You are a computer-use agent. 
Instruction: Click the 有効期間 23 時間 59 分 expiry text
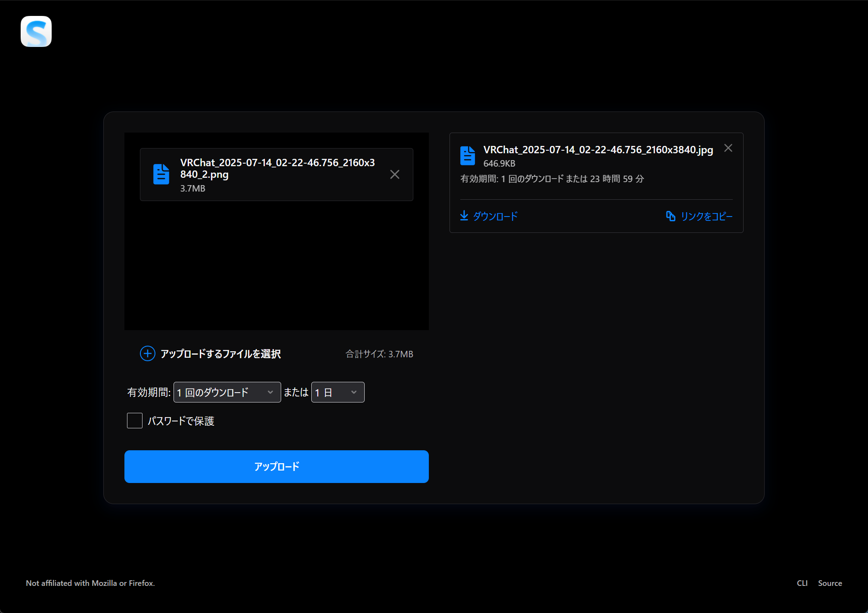click(552, 179)
